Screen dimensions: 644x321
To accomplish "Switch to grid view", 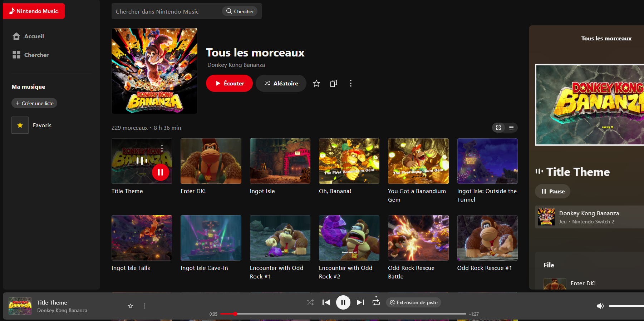I will click(x=498, y=128).
